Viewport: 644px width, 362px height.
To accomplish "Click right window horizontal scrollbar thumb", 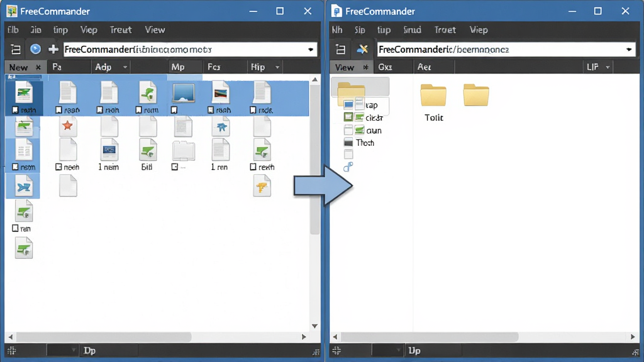I will click(x=430, y=337).
